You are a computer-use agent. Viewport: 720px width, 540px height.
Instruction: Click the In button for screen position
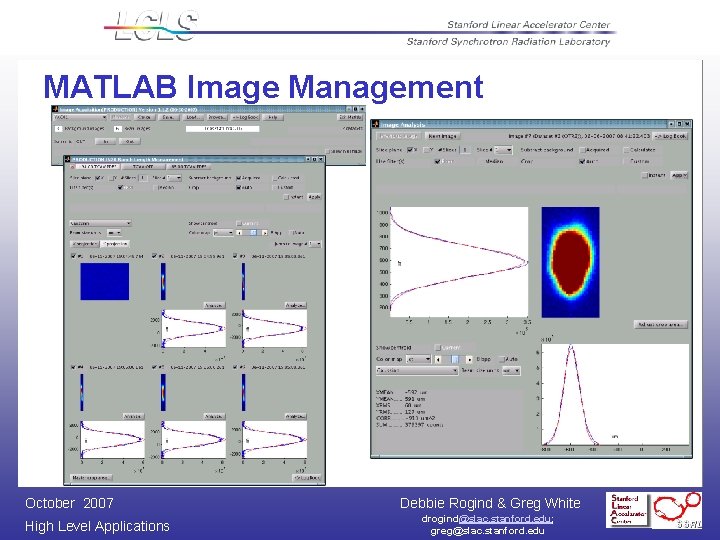click(x=106, y=141)
